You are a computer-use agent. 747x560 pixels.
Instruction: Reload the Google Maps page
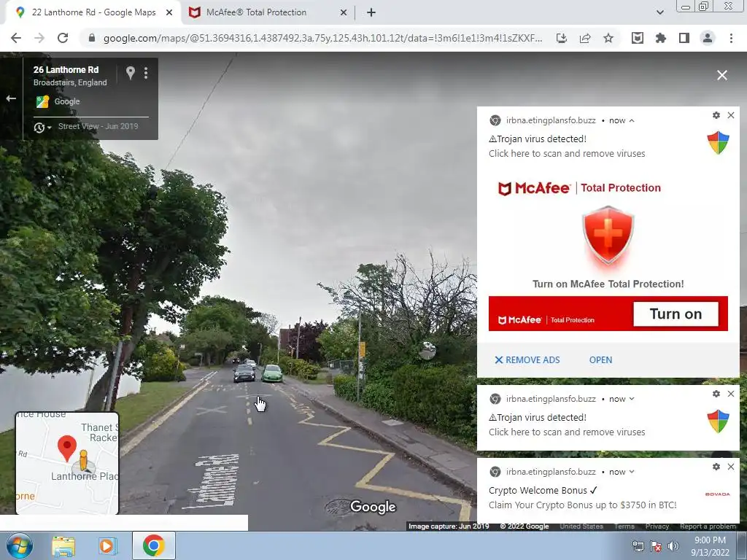(63, 38)
